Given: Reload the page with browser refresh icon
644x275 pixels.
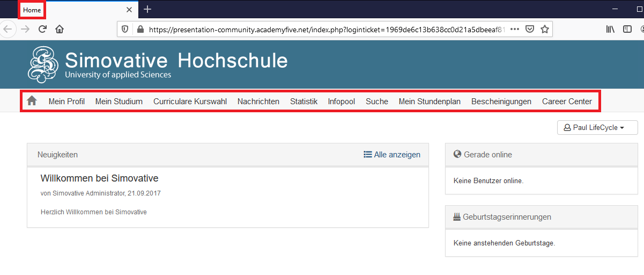Looking at the screenshot, I should [x=42, y=29].
